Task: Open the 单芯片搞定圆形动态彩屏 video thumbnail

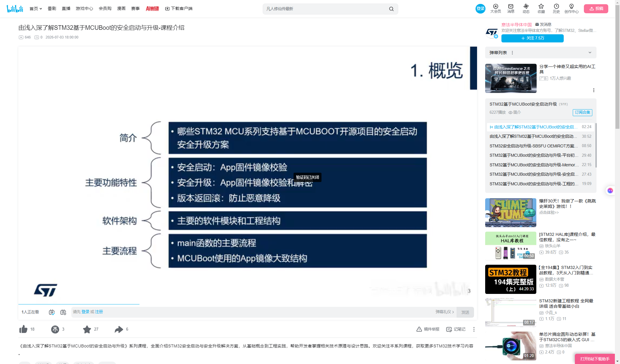Action: click(511, 346)
